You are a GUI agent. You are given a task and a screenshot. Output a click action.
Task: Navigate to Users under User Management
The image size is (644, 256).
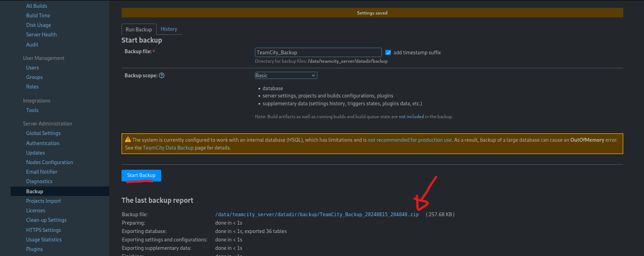[32, 68]
